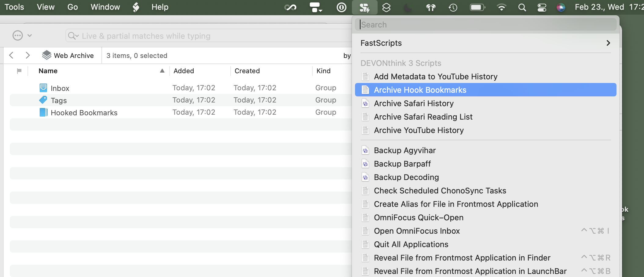The image size is (644, 277).
Task: Sort list by Kind column
Action: click(x=324, y=71)
